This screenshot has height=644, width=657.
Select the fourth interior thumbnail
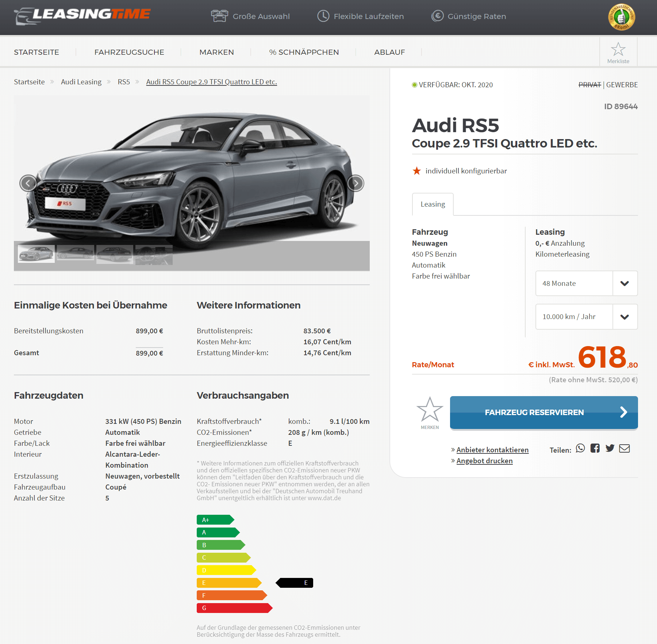(x=154, y=254)
